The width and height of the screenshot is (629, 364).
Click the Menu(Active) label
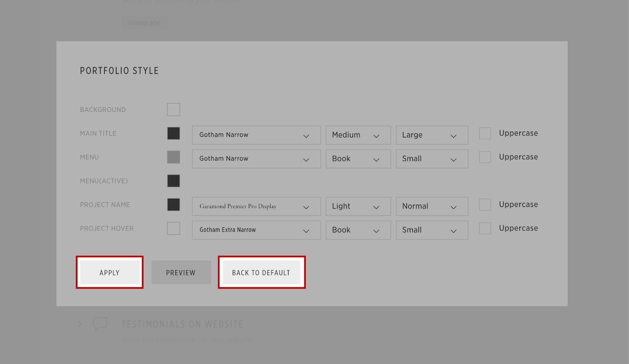coord(104,181)
